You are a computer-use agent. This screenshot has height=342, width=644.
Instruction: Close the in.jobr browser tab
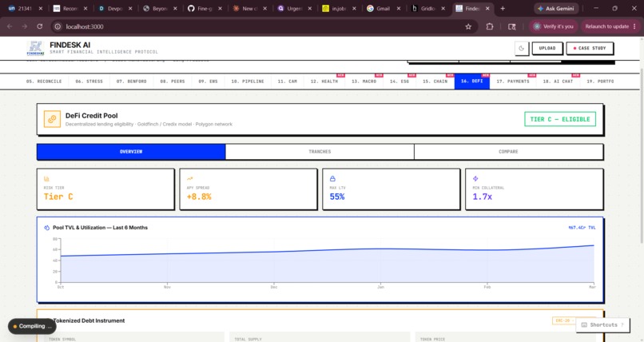[354, 8]
